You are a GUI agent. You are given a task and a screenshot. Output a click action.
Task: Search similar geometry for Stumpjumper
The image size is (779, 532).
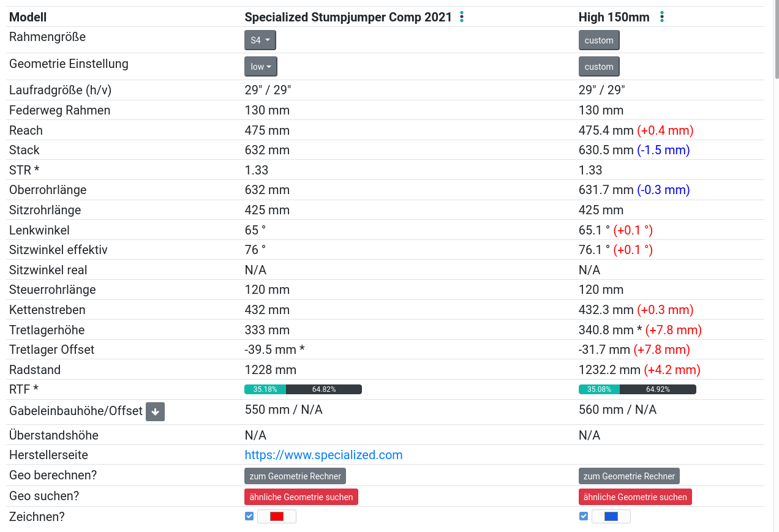[301, 497]
